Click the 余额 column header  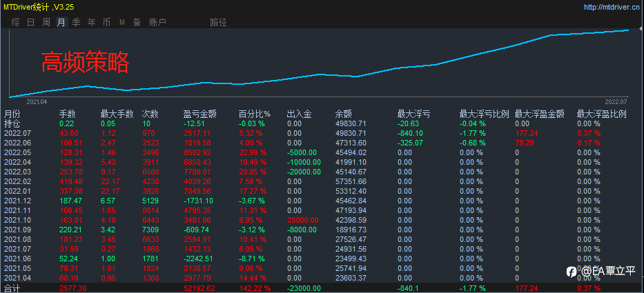(344, 114)
